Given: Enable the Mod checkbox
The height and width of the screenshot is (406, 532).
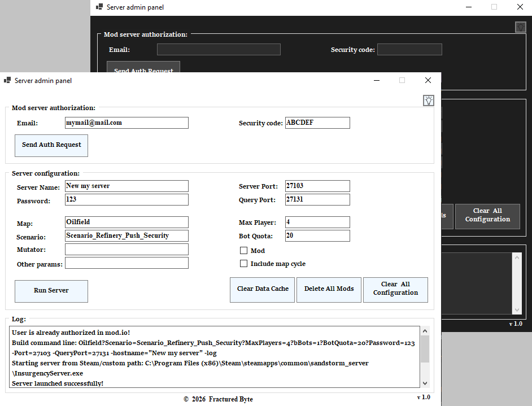Looking at the screenshot, I should tap(243, 251).
